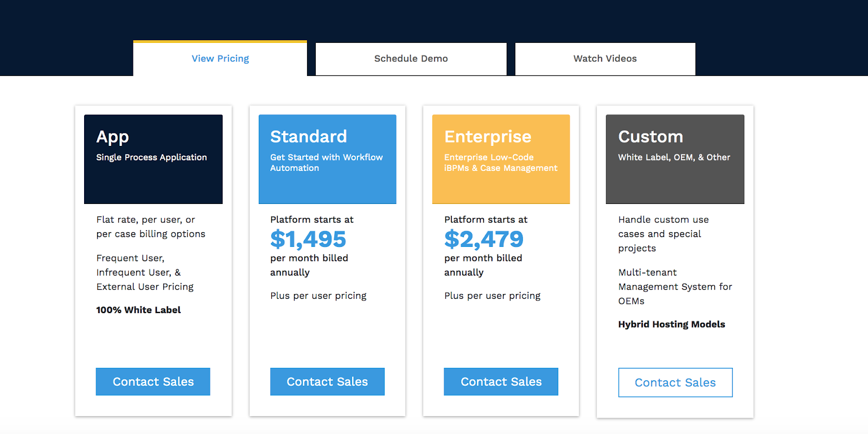Hit the outlined Contact Sales button under Custom
Viewport: 868px width, 434px height.
[675, 382]
